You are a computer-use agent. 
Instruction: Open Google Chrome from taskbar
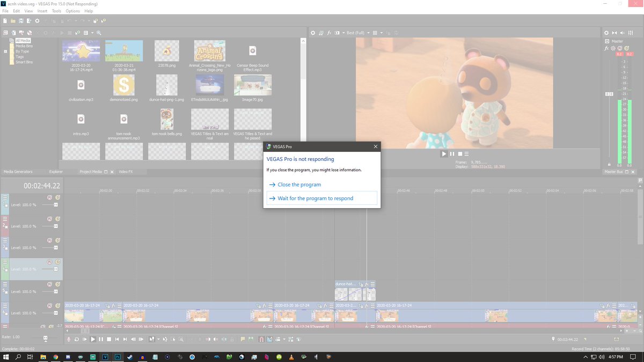tap(55, 357)
